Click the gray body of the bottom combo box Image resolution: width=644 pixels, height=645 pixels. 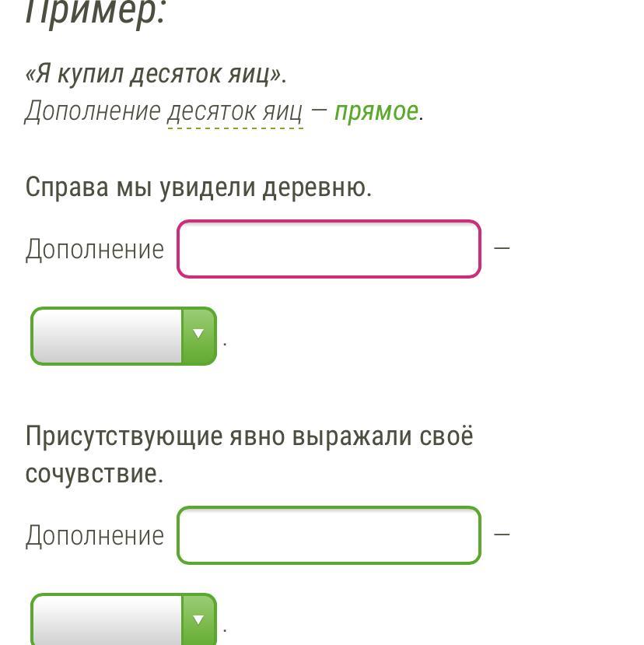coord(107,621)
